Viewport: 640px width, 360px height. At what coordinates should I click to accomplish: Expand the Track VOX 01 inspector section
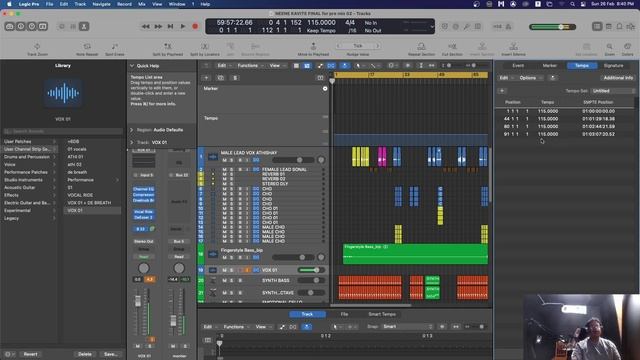pyautogui.click(x=132, y=142)
